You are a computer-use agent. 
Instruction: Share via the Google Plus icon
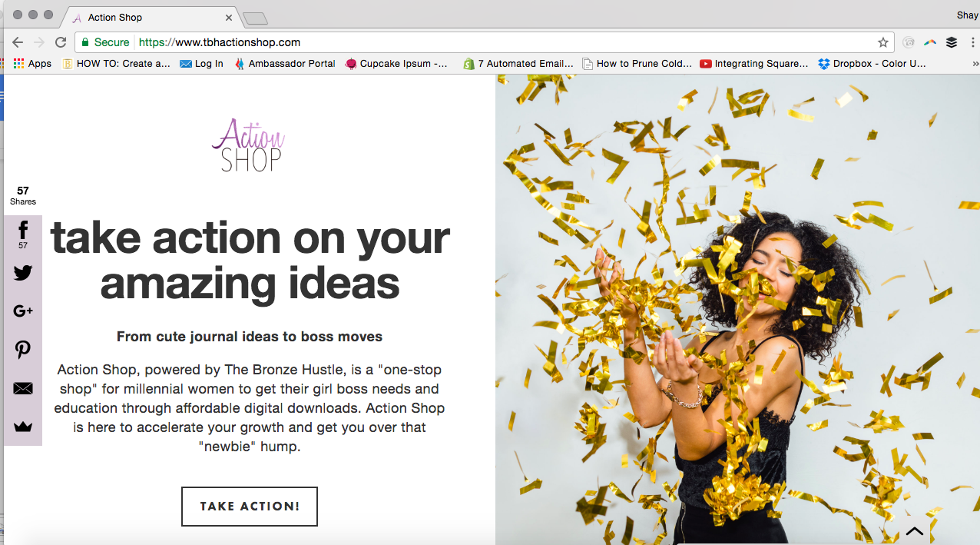point(23,311)
